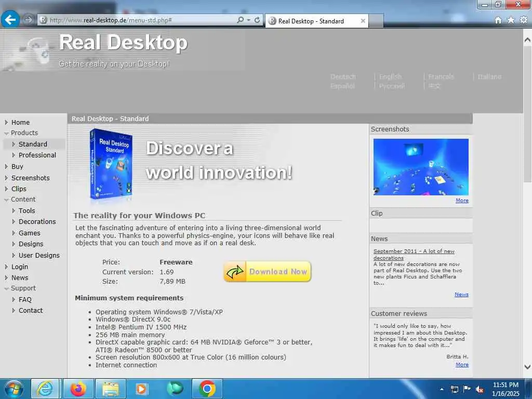This screenshot has height=399, width=532.
Task: Open the Windows Start button
Action: click(x=14, y=389)
